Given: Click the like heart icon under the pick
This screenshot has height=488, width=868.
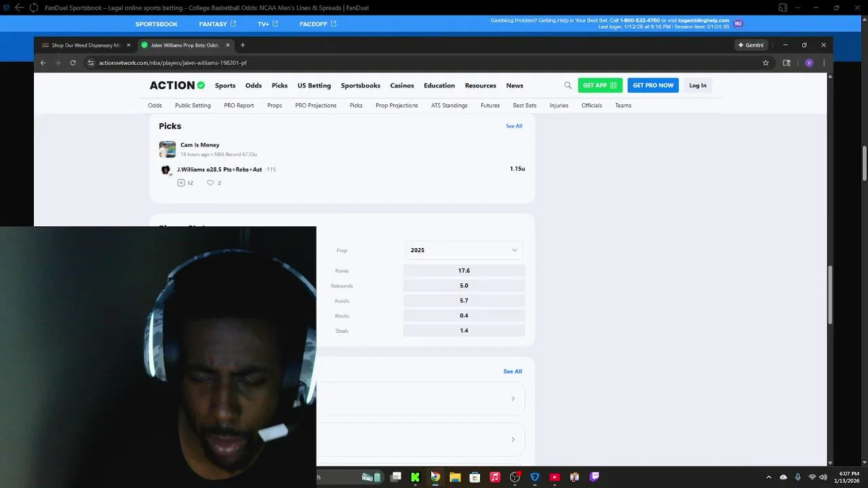Looking at the screenshot, I should pos(210,183).
